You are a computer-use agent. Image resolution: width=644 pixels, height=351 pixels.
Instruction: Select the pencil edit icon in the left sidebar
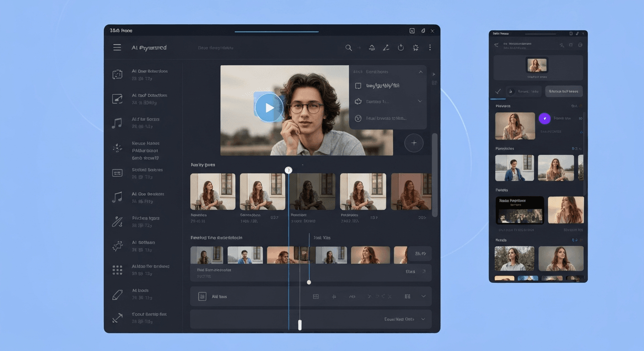coord(117,293)
